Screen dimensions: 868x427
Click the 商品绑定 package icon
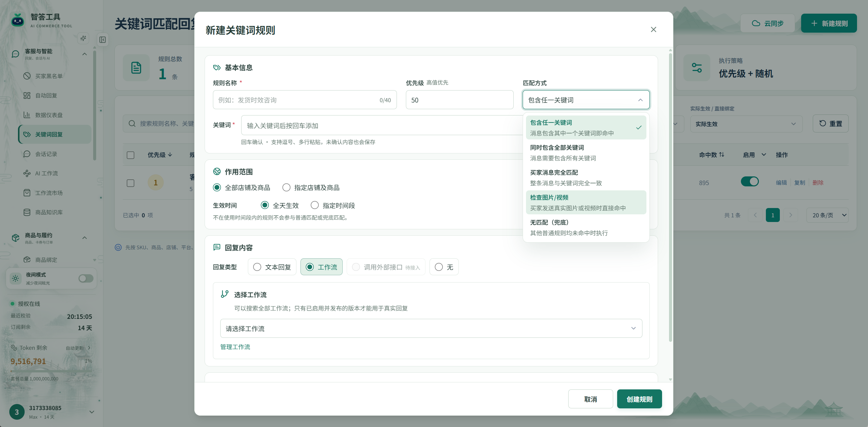(27, 260)
